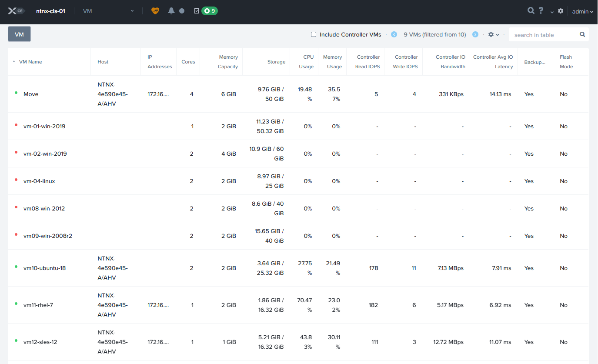This screenshot has width=598, height=364.
Task: Open the admin user dropdown
Action: (582, 11)
